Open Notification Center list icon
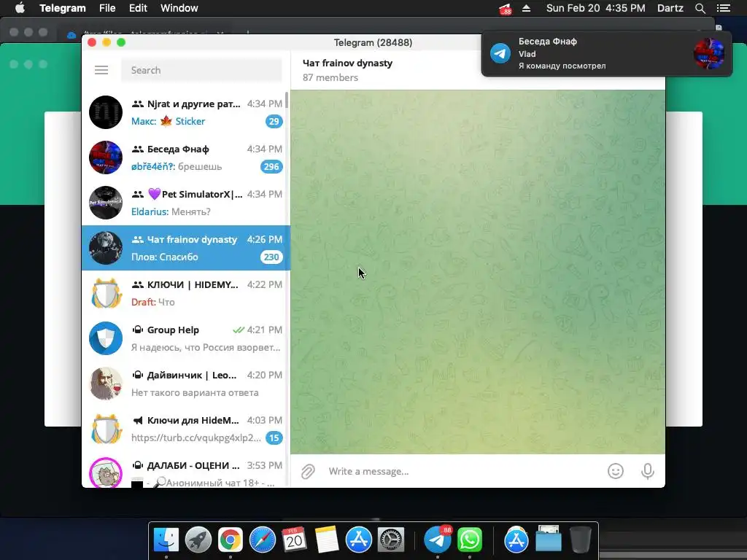Viewport: 747px width, 560px height. [724, 8]
